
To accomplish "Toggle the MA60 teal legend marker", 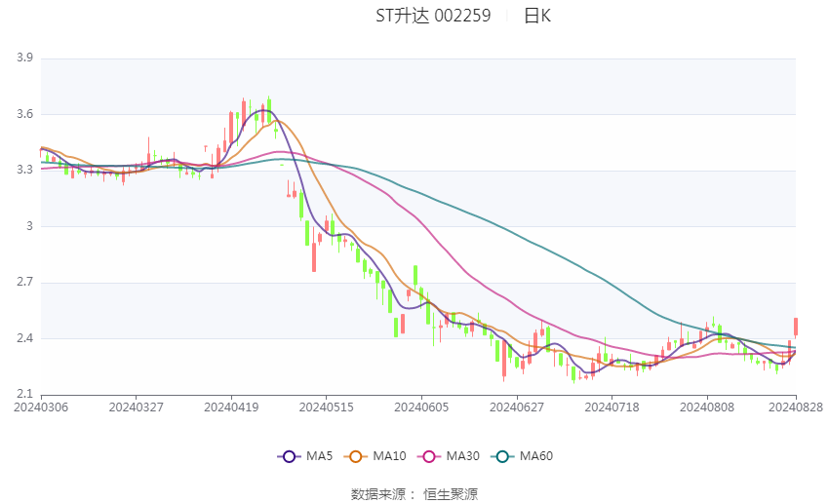I will [x=502, y=456].
